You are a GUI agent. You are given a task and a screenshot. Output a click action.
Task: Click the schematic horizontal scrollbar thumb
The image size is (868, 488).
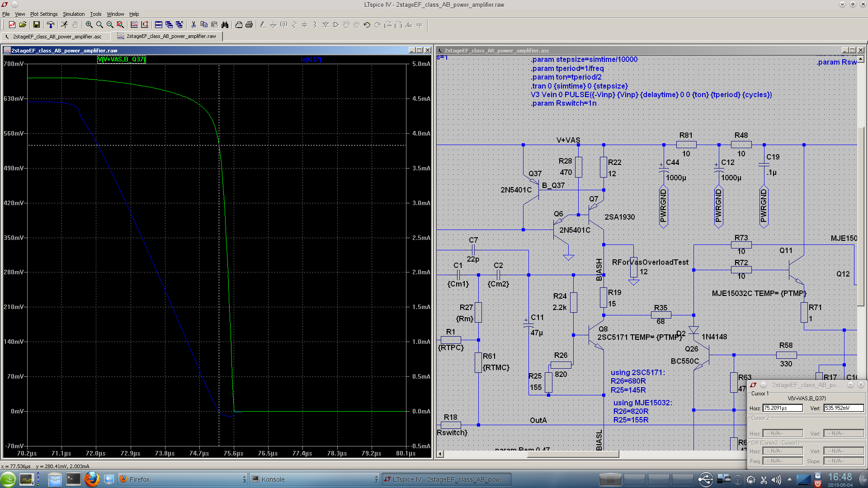click(x=573, y=454)
